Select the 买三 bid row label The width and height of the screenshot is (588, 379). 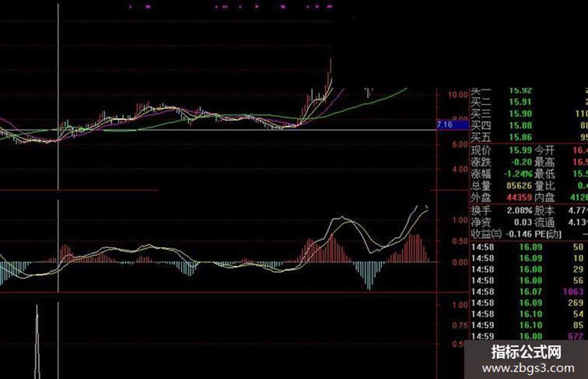point(481,114)
